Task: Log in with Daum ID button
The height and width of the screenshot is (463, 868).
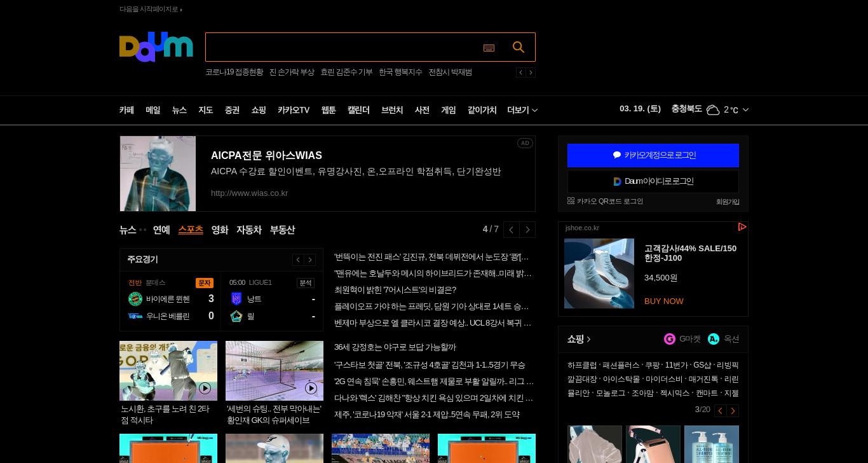Action: [653, 181]
